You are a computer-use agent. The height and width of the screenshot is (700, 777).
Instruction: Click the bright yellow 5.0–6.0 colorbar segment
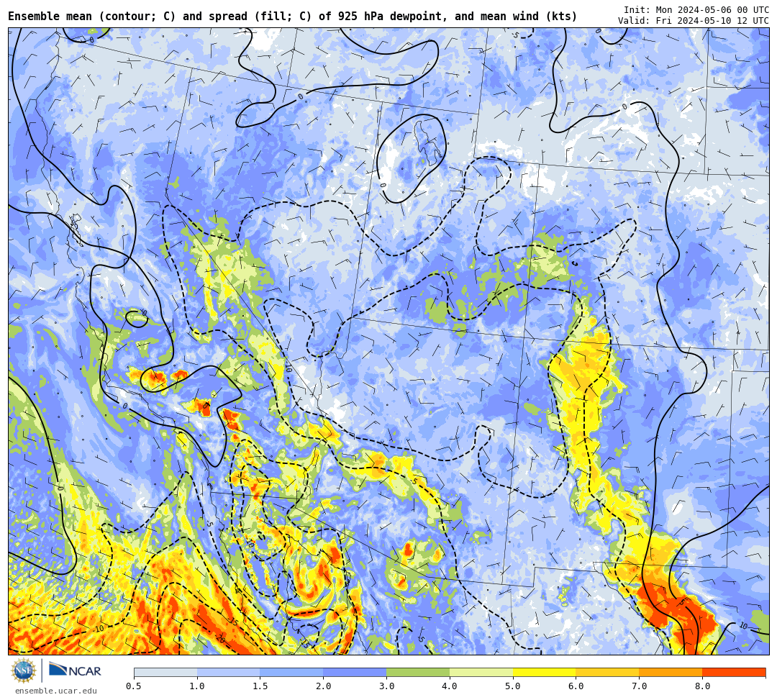(545, 672)
